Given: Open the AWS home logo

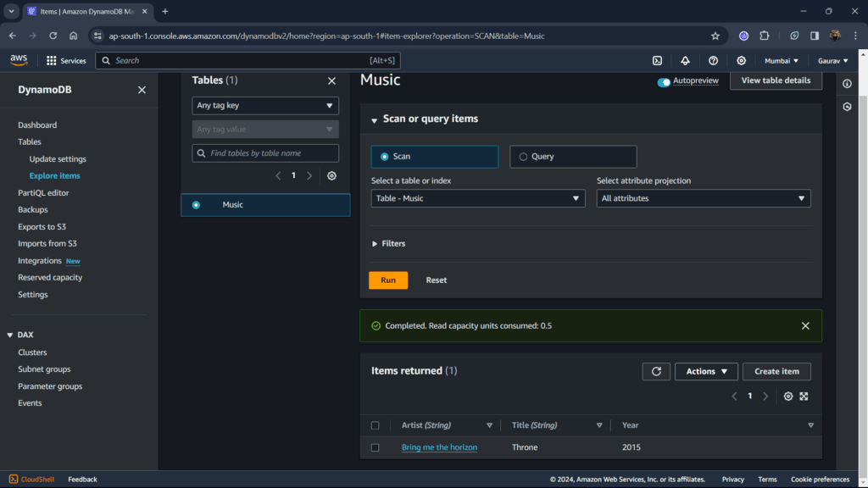Looking at the screenshot, I should pyautogui.click(x=19, y=60).
